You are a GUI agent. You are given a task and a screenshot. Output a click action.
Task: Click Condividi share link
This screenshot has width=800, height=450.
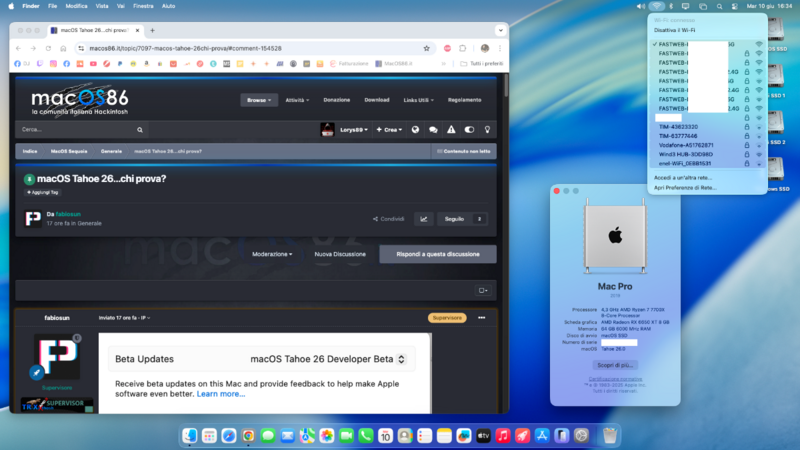pyautogui.click(x=389, y=219)
